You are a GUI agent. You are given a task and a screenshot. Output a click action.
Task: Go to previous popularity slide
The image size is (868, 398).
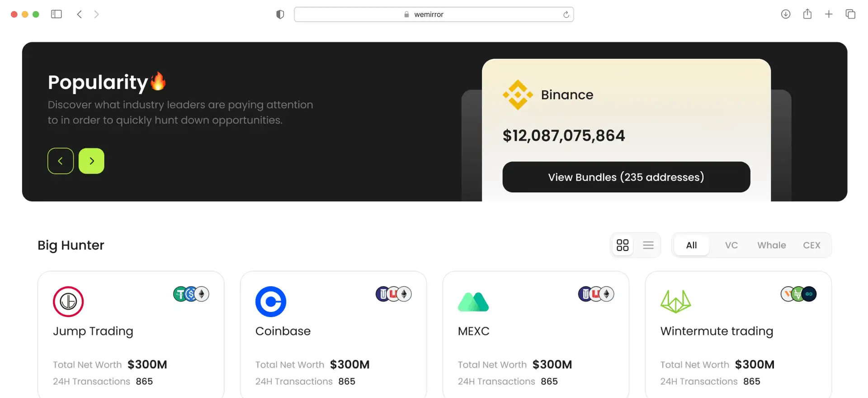coord(61,161)
